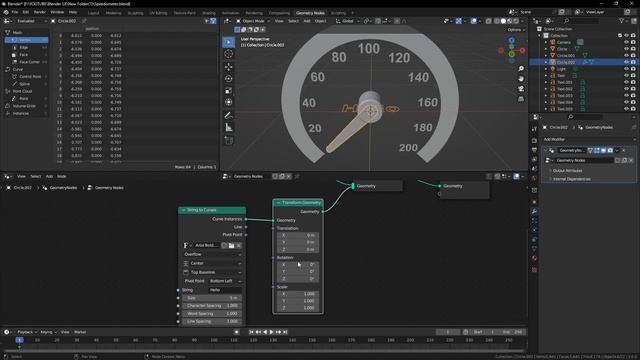
Task: Adjust Size slider in String to Curves node
Action: (x=212, y=298)
